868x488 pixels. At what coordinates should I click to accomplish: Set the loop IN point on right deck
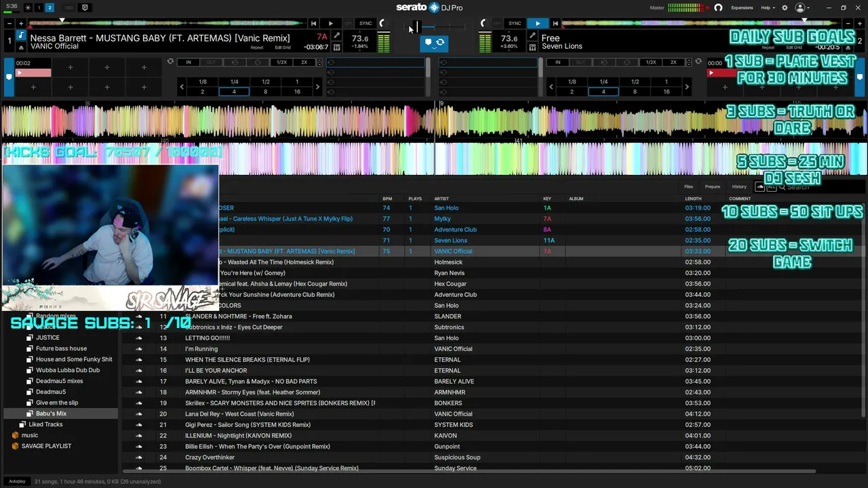558,62
